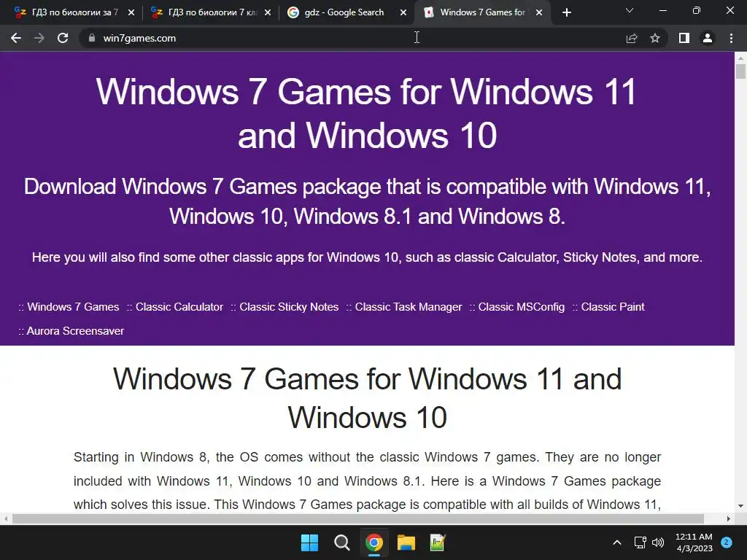The height and width of the screenshot is (560, 747).
Task: Open the Chrome profile menu
Action: click(708, 38)
